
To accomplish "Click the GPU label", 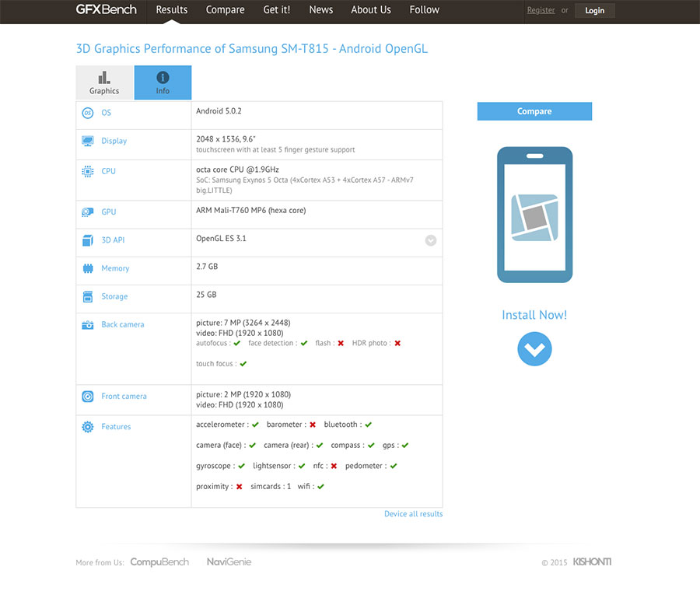I will pos(108,212).
